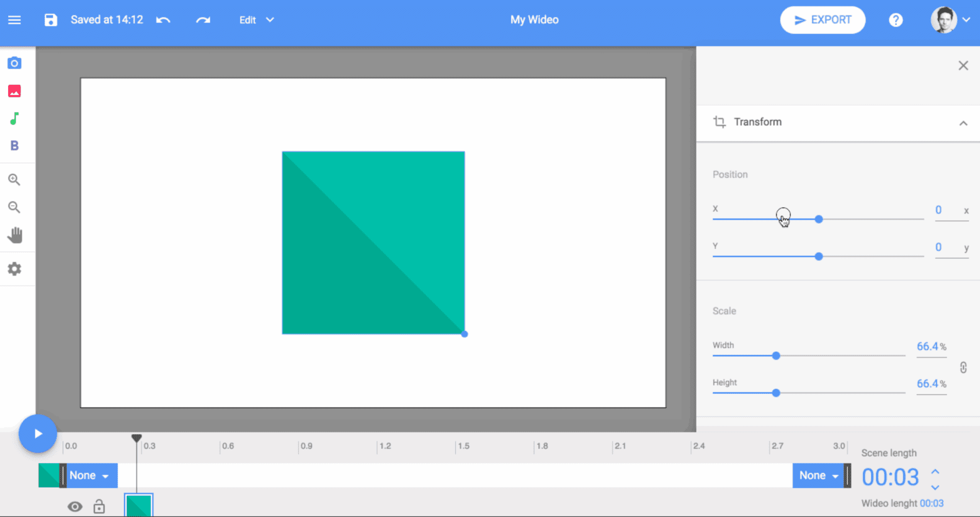Click the Width scale slider handle
The image size is (980, 517).
pyautogui.click(x=776, y=356)
